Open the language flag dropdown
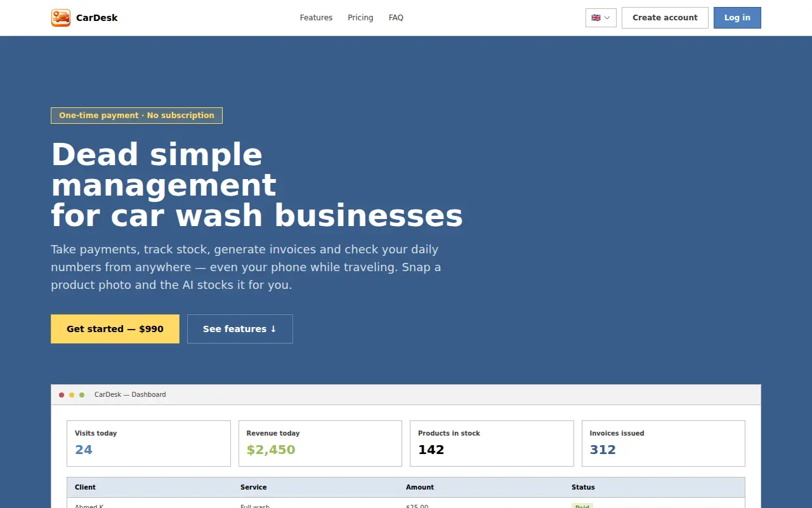Viewport: 812px width, 508px height. pos(601,18)
